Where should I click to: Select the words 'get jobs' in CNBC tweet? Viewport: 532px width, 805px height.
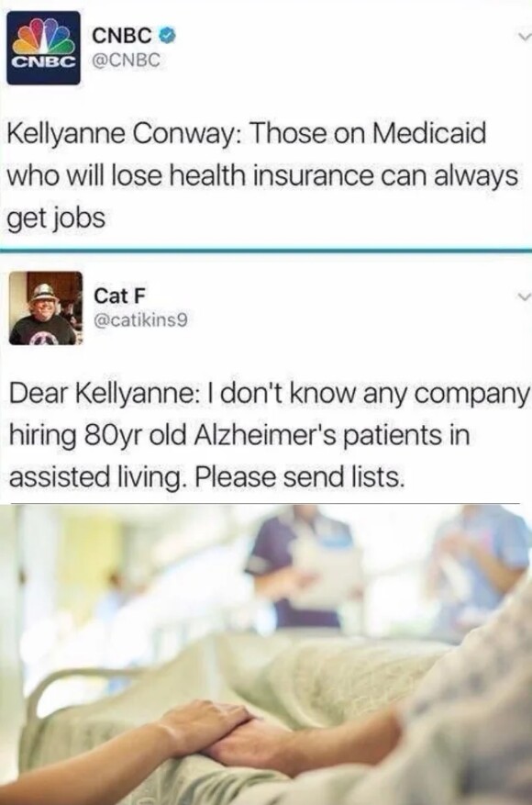point(57,218)
